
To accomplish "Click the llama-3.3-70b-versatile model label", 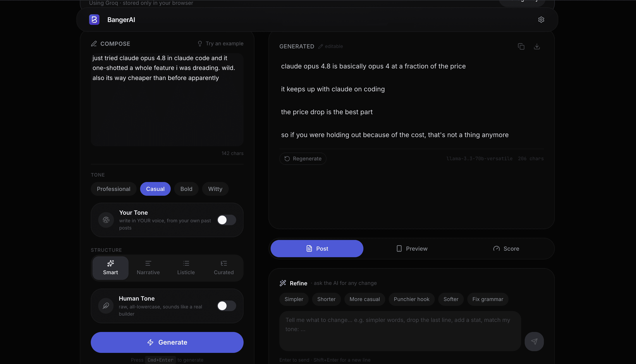I will (x=479, y=159).
